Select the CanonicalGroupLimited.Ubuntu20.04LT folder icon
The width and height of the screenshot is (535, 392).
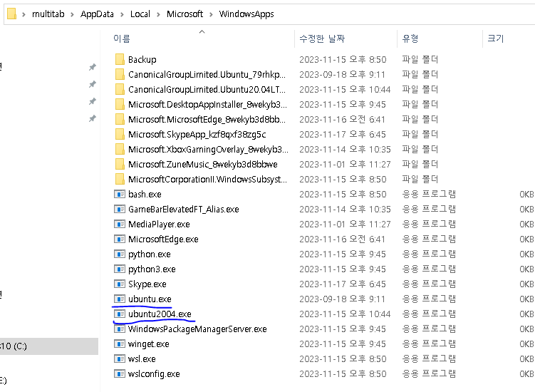coord(120,90)
